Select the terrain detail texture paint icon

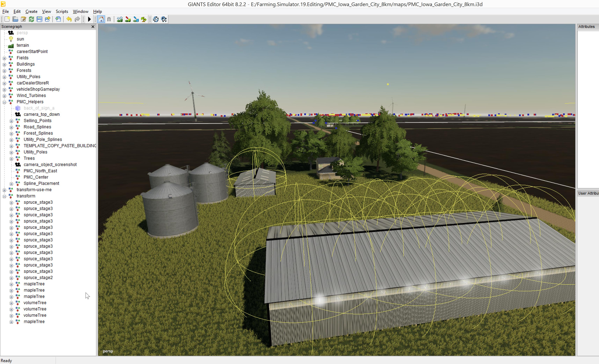click(128, 19)
